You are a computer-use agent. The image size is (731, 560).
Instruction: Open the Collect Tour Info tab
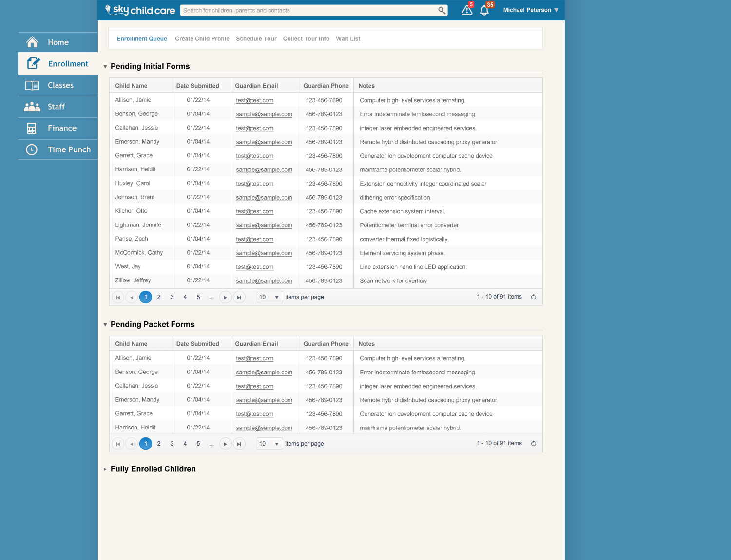click(306, 39)
